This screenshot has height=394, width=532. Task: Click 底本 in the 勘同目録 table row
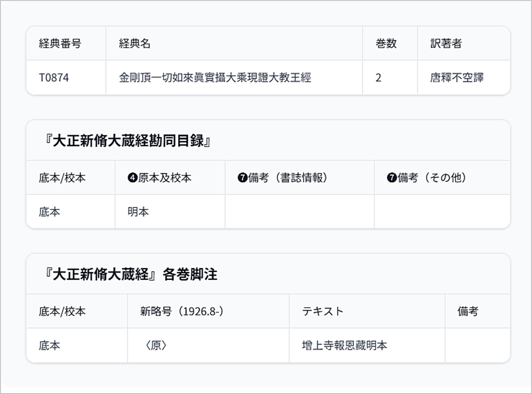click(x=49, y=212)
